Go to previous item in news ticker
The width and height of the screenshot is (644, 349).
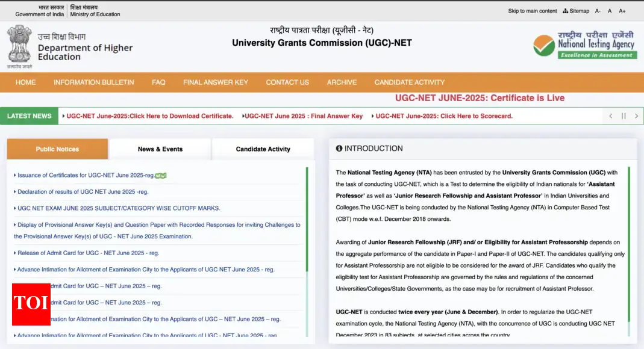[611, 116]
